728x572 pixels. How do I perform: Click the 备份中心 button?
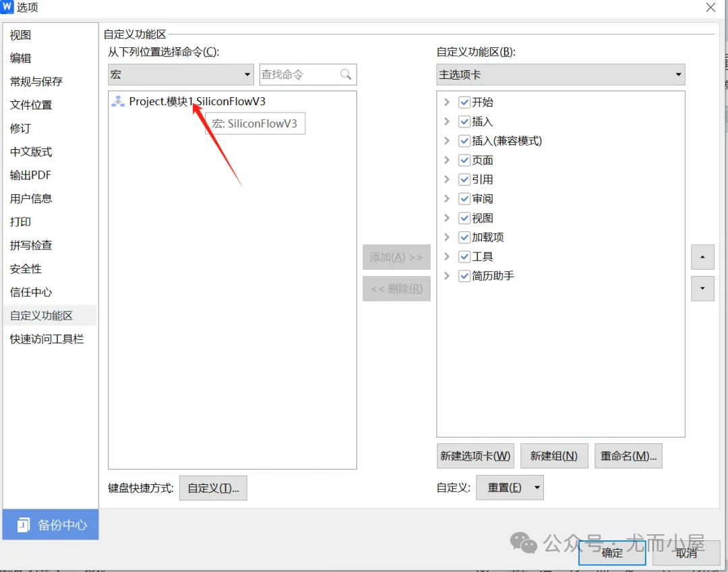tap(51, 525)
